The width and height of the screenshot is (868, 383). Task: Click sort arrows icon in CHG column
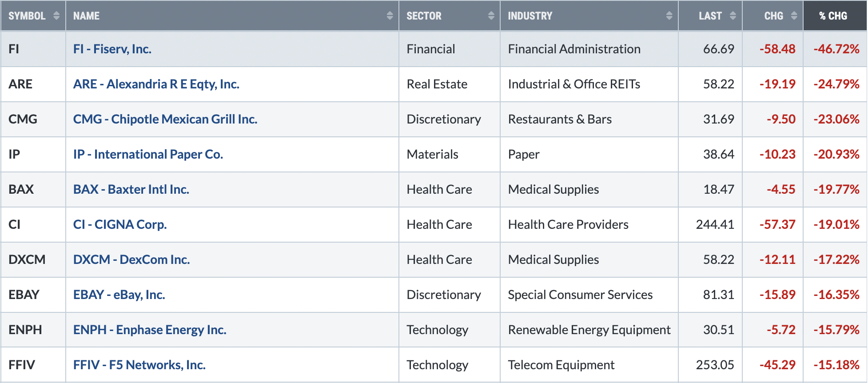794,16
